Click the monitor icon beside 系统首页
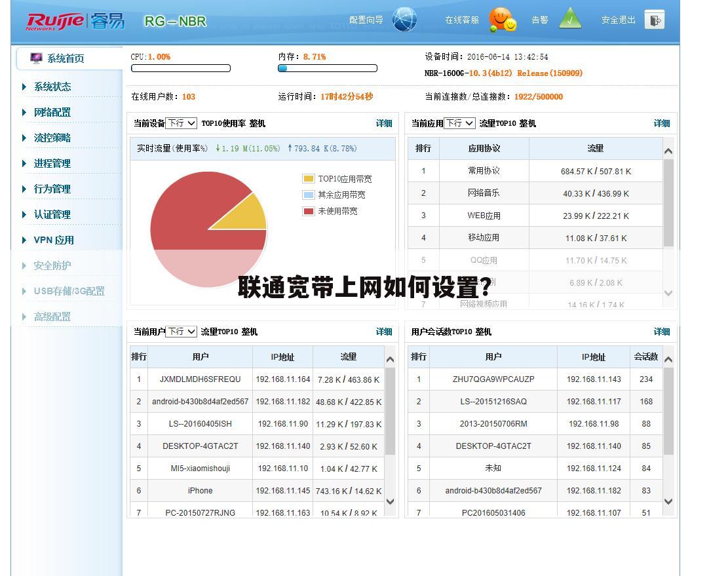728x576 pixels. [36, 58]
